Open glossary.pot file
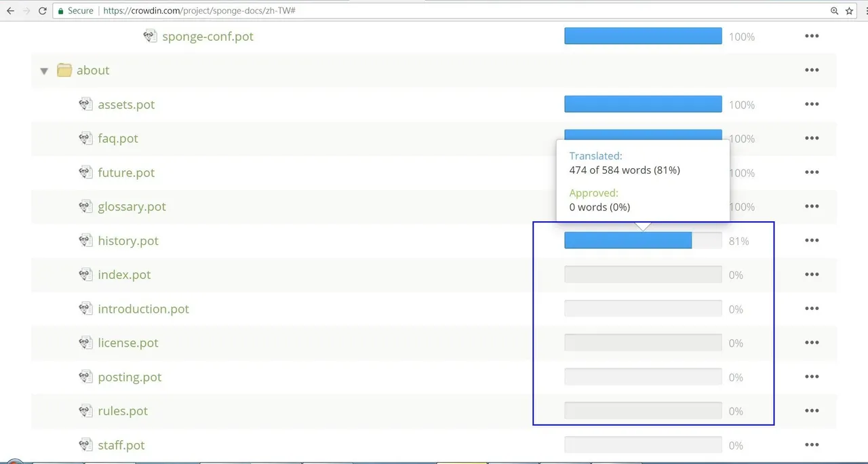 click(x=132, y=207)
